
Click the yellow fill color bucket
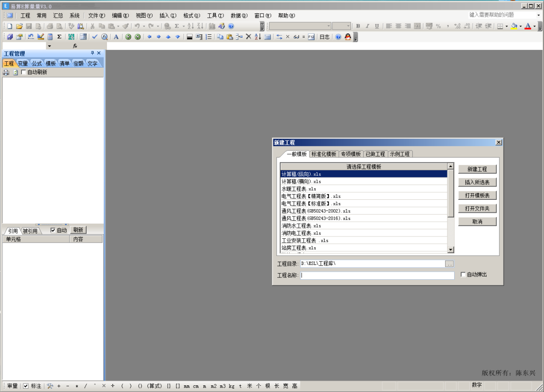(514, 26)
